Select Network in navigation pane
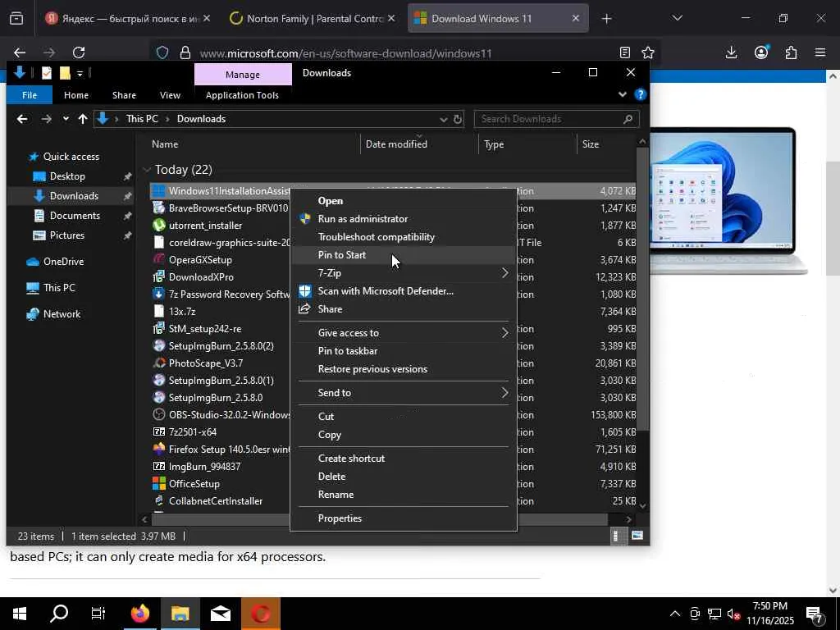 click(62, 314)
